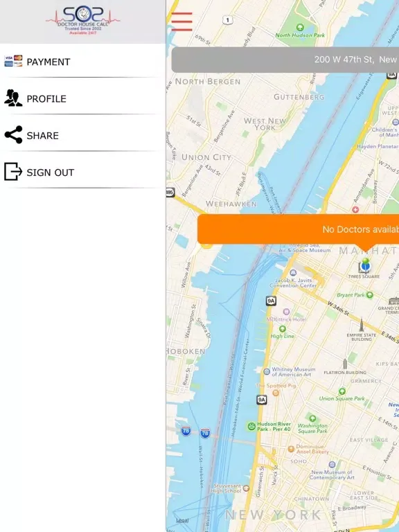Open the PROFILE menu item
The width and height of the screenshot is (399, 532).
pos(83,99)
